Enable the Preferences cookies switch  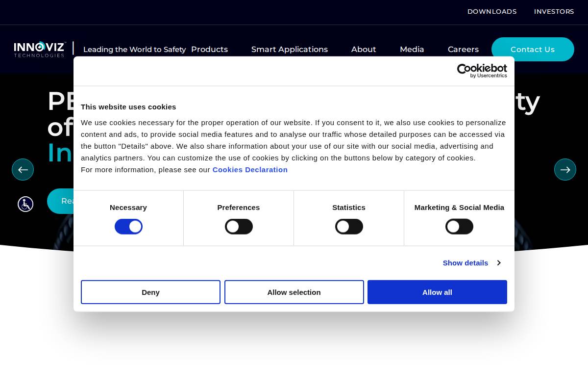point(239,227)
